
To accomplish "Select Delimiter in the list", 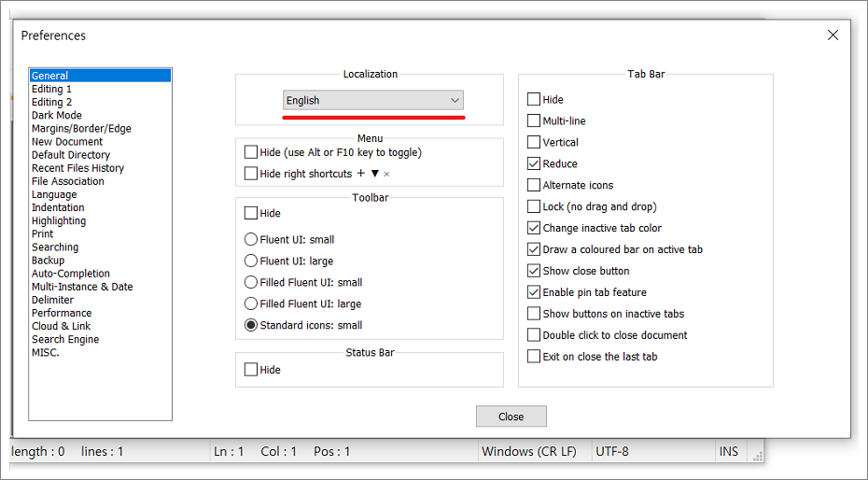I will tap(100, 300).
